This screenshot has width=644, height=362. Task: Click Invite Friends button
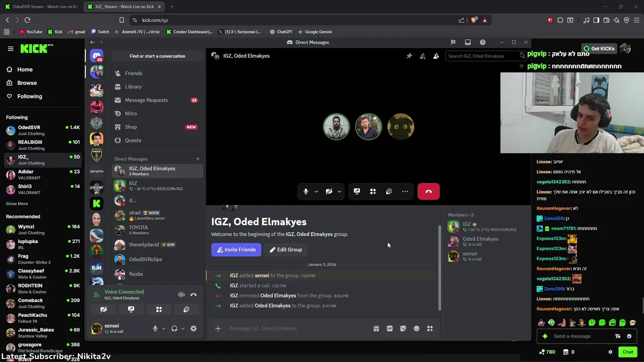click(236, 249)
